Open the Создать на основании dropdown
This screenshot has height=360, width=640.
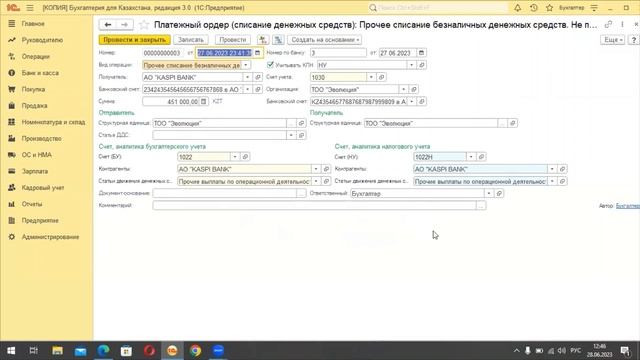point(325,40)
